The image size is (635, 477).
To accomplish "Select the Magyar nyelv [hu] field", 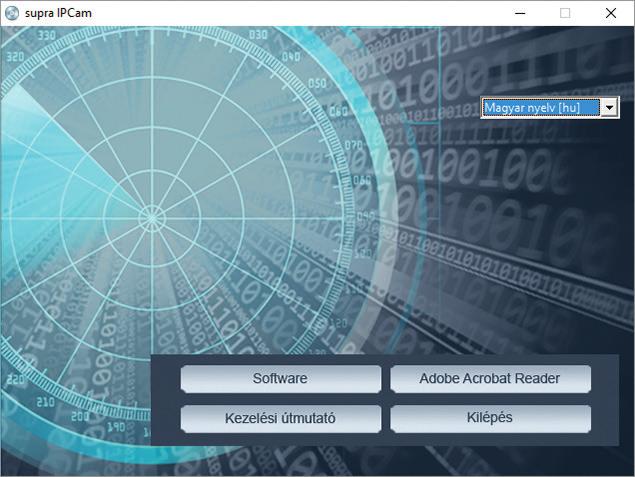I will 541,108.
